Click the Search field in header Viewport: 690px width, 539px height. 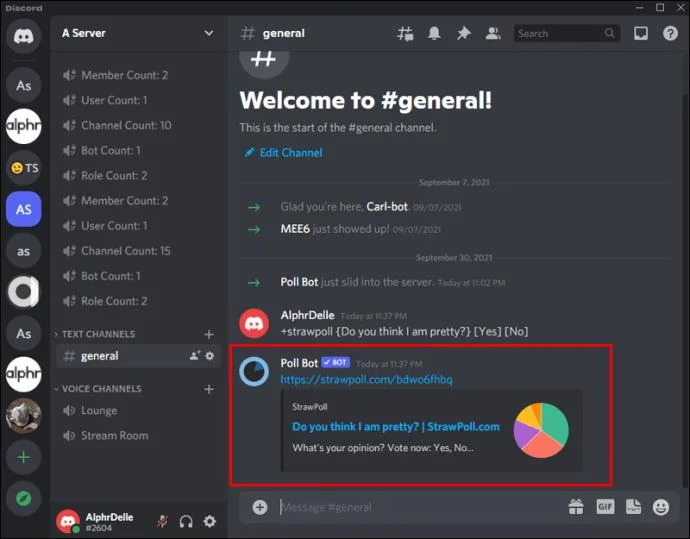[x=567, y=33]
